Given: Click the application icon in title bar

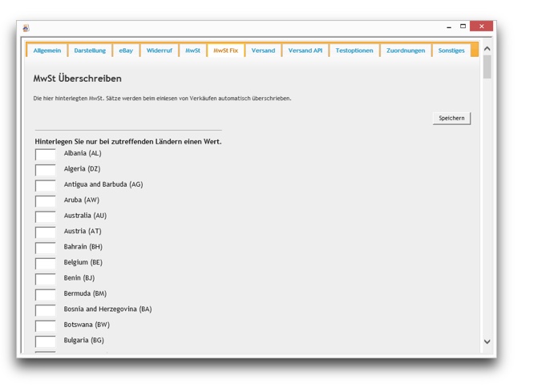Looking at the screenshot, I should coord(26,28).
